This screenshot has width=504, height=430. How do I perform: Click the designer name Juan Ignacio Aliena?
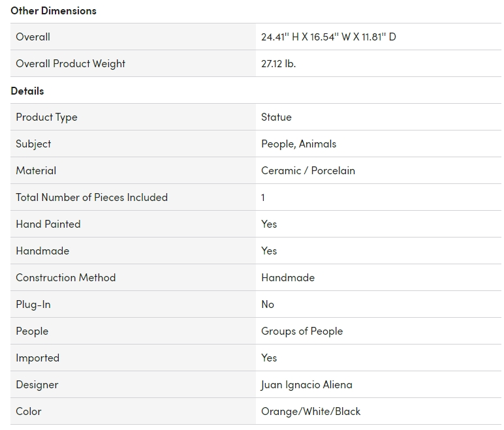click(x=306, y=385)
